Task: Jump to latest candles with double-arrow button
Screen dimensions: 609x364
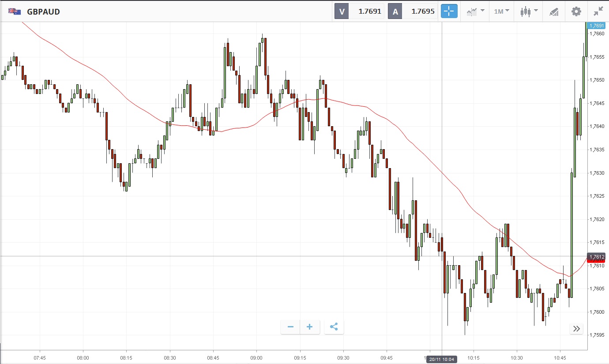Action: pyautogui.click(x=576, y=328)
